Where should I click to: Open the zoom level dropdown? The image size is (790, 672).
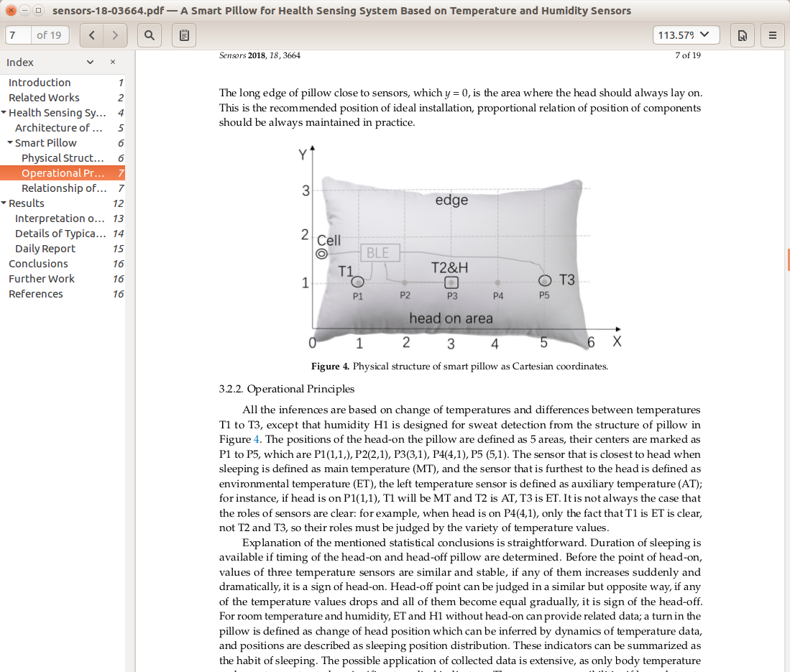[686, 35]
